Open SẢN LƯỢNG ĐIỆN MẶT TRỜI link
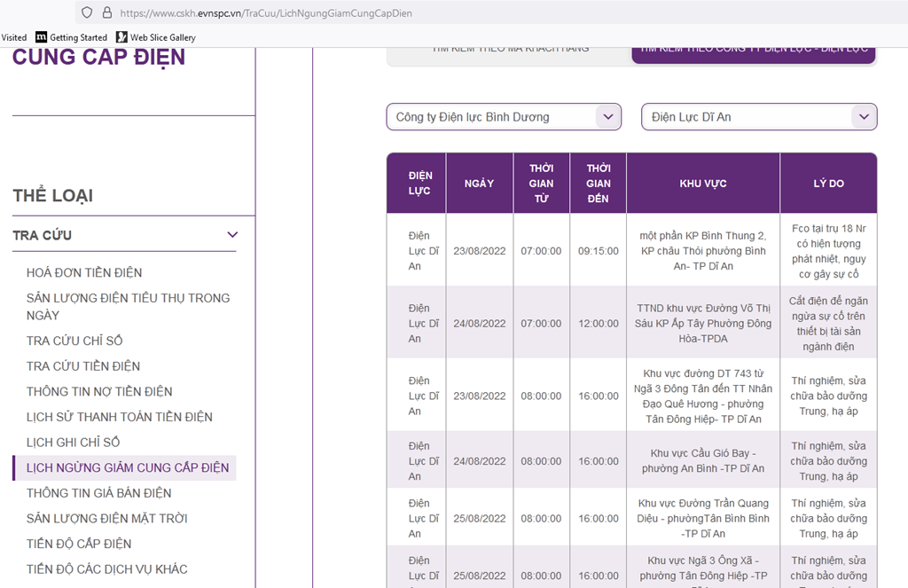Image resolution: width=908 pixels, height=588 pixels. 106,519
